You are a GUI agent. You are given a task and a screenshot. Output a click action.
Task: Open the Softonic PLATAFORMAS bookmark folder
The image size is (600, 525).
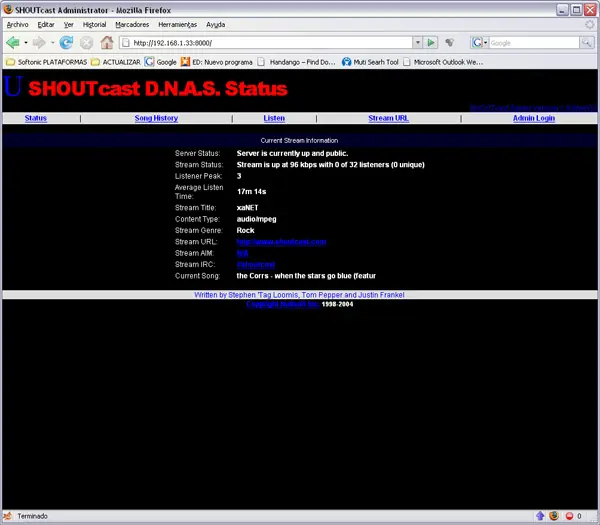click(47, 62)
